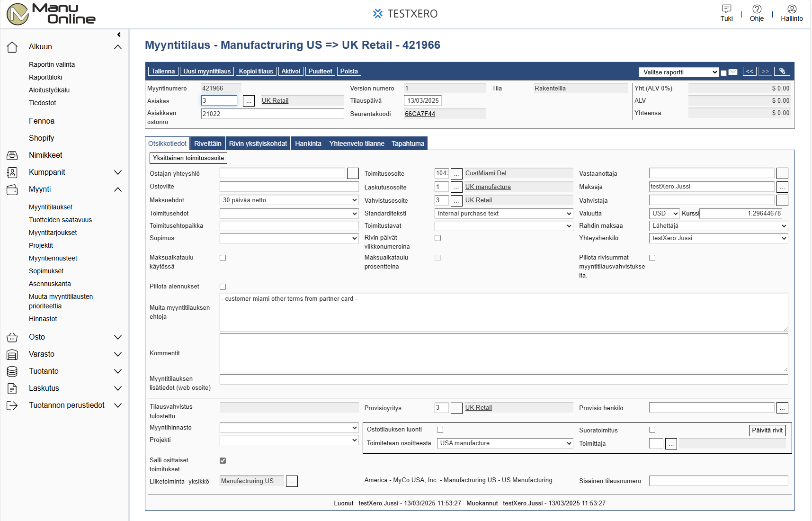The image size is (812, 521).
Task: Switch to Tapahtuma tab
Action: click(x=408, y=144)
